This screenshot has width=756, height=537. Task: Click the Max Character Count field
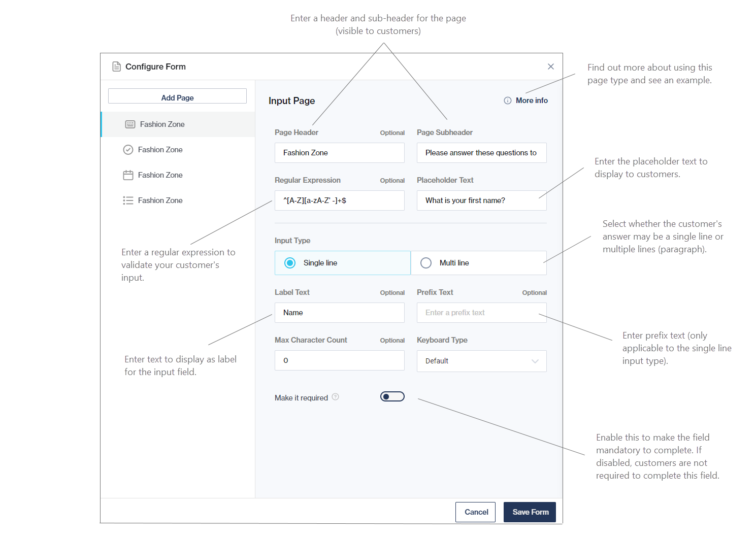click(339, 360)
